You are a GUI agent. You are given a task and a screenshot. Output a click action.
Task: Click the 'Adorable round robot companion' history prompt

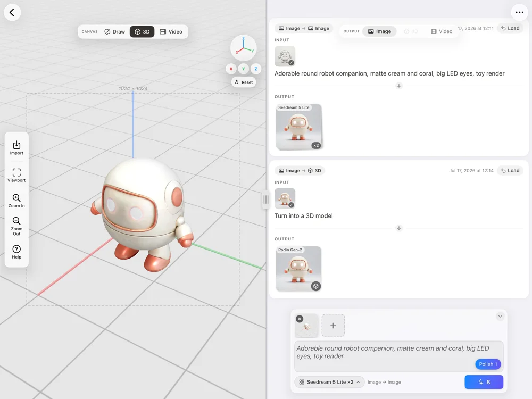tap(389, 73)
